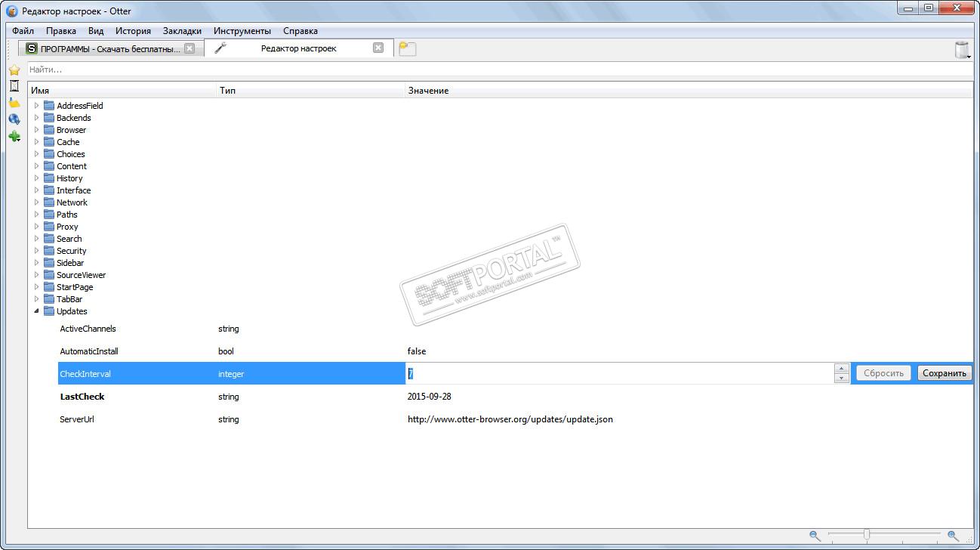The image size is (980, 550).
Task: Sort by the Тип column header
Action: pyautogui.click(x=311, y=91)
